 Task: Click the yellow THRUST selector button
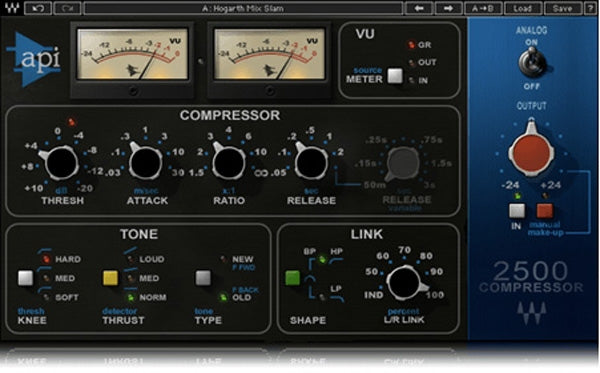[x=110, y=278]
